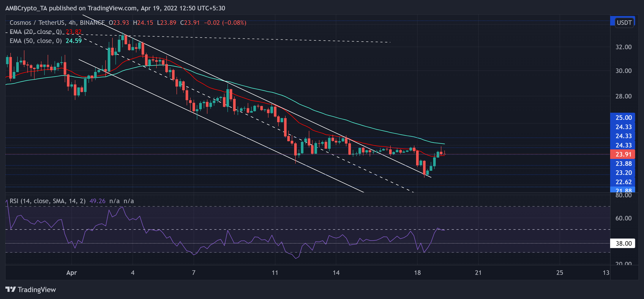Click the 23.88 price level label

[x=623, y=163]
